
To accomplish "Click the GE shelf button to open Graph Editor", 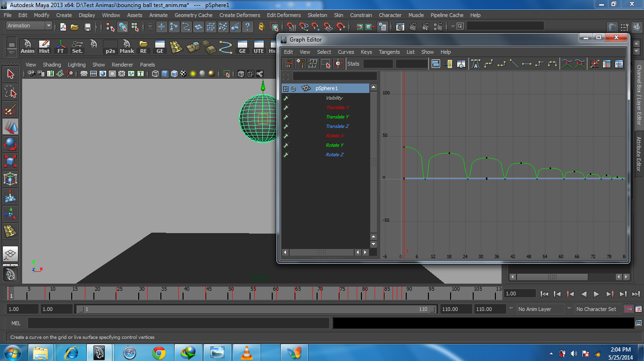I will click(159, 47).
